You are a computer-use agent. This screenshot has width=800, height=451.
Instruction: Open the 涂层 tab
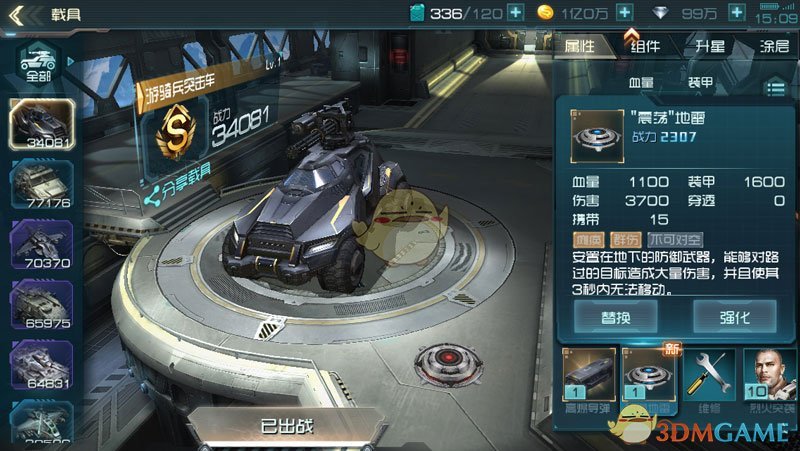tap(774, 46)
